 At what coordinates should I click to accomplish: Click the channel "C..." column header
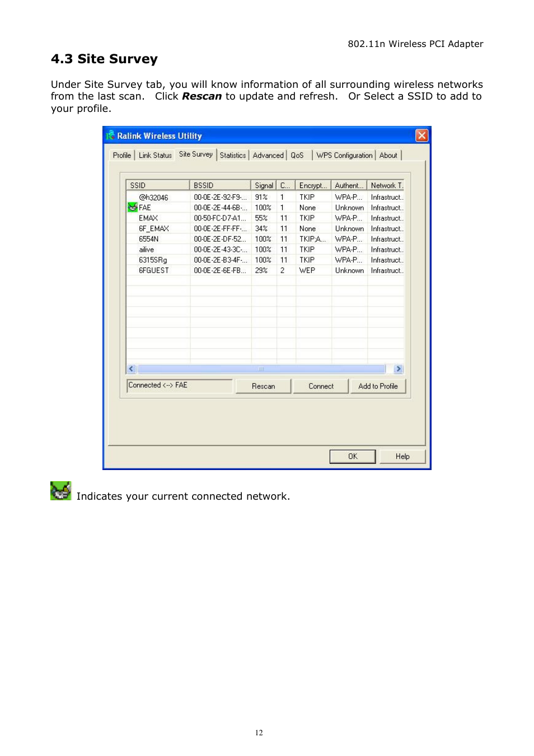coord(286,185)
